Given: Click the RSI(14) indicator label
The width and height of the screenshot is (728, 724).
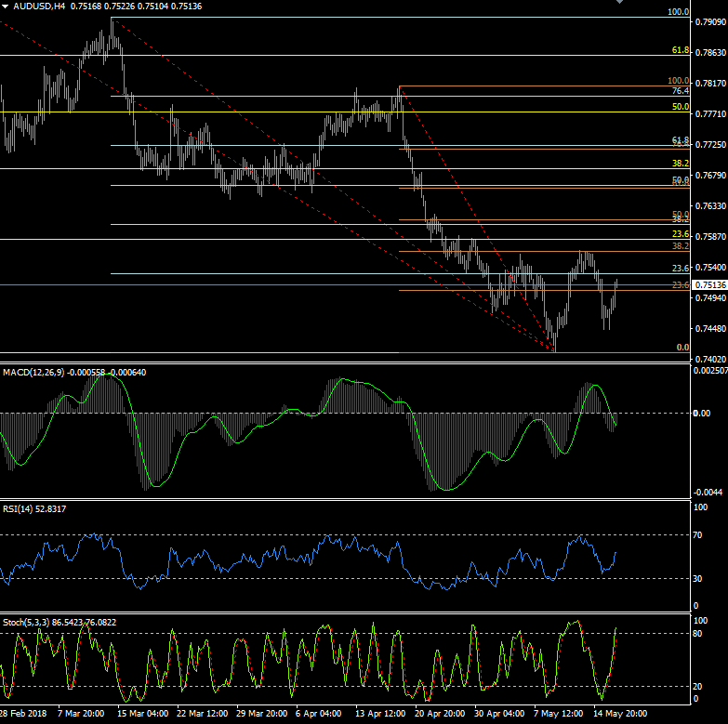Looking at the screenshot, I should 18,508.
